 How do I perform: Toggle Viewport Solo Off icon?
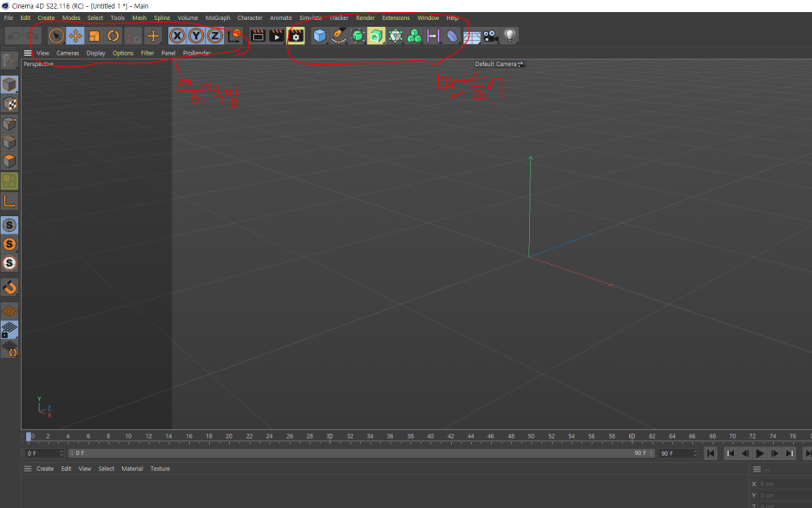[x=10, y=225]
